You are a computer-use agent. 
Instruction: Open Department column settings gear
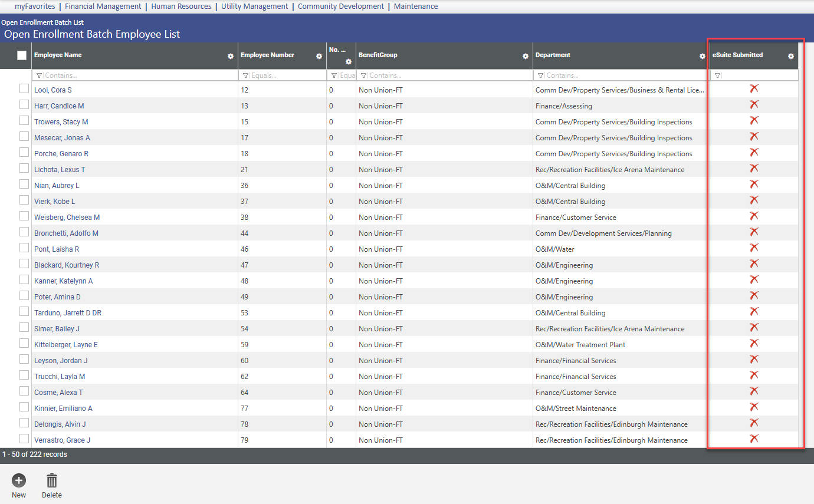click(703, 57)
